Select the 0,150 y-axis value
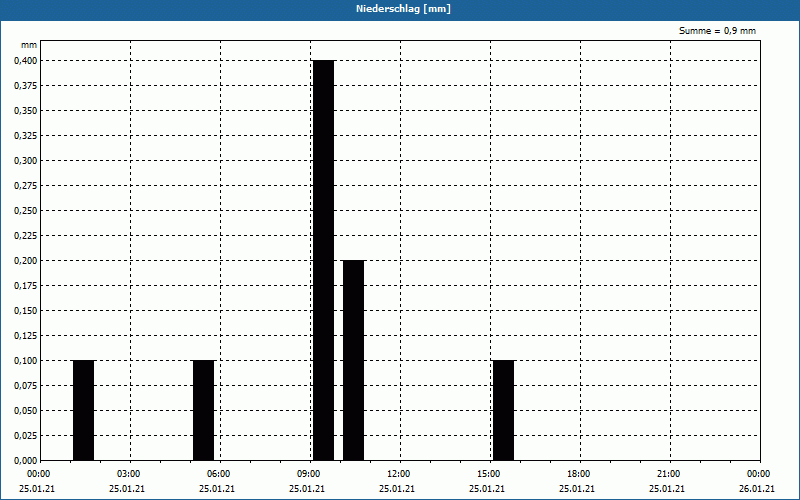This screenshot has height=500, width=800. [26, 311]
